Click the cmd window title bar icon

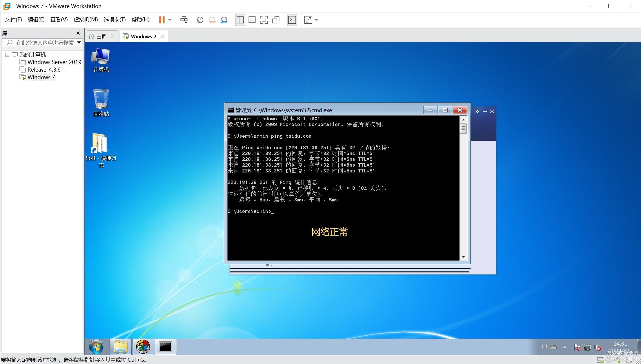click(231, 110)
